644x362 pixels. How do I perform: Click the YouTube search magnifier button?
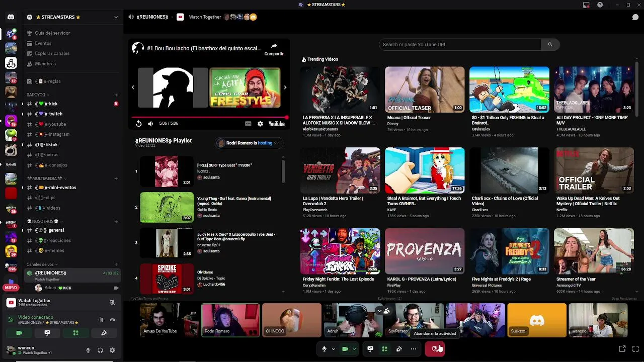(x=550, y=45)
